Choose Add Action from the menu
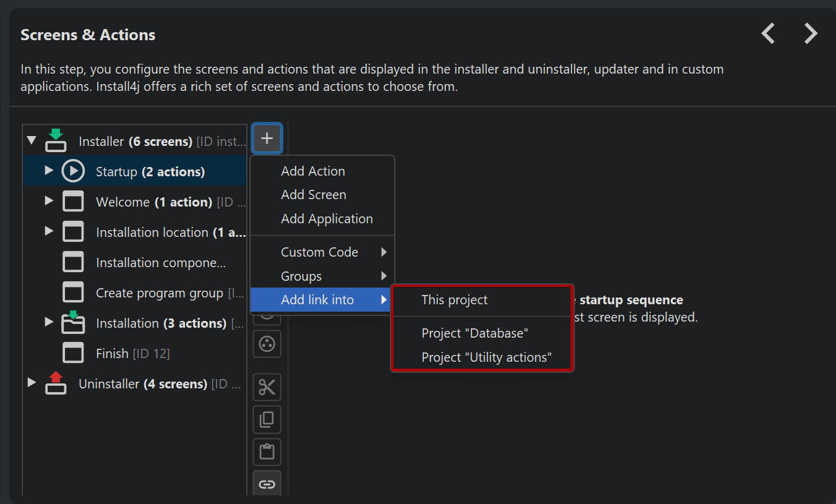836x504 pixels. [x=312, y=171]
